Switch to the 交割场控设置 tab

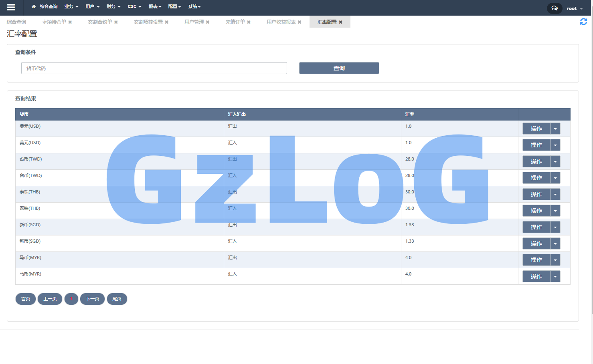pos(148,22)
